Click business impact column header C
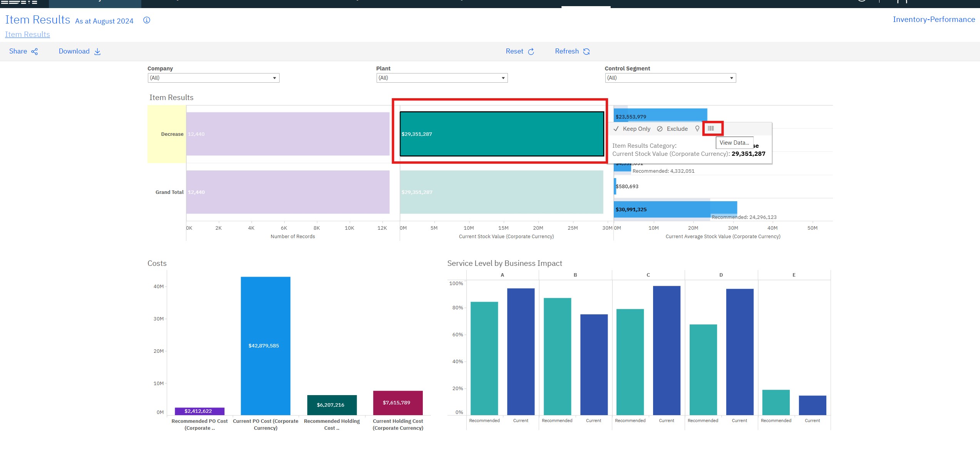 [648, 275]
